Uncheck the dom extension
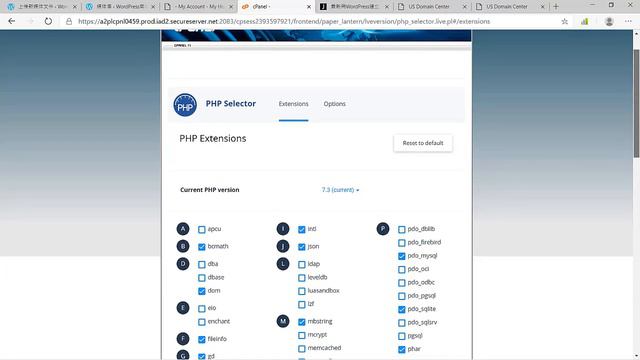Image resolution: width=640 pixels, height=360 pixels. pos(202,291)
